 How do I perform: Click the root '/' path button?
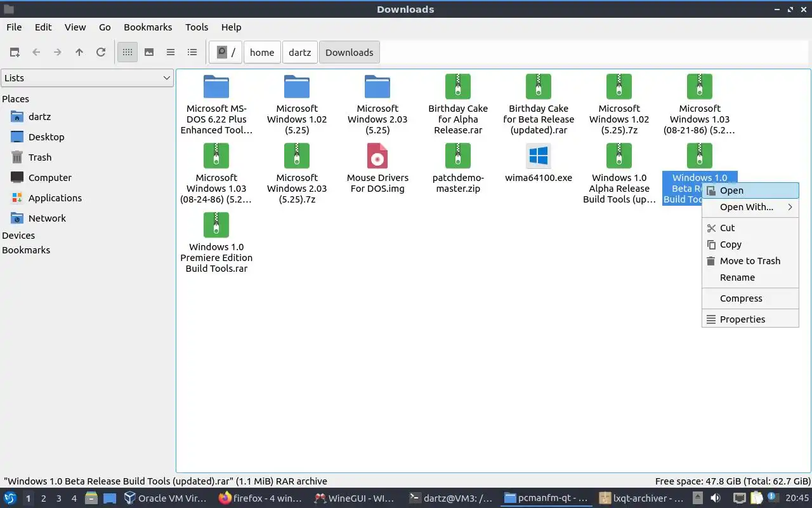[x=225, y=52]
